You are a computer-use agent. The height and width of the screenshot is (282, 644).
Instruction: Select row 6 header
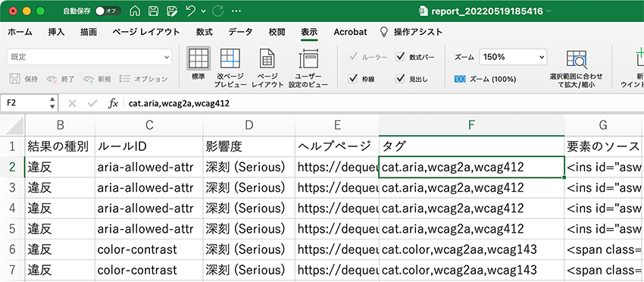pos(12,249)
